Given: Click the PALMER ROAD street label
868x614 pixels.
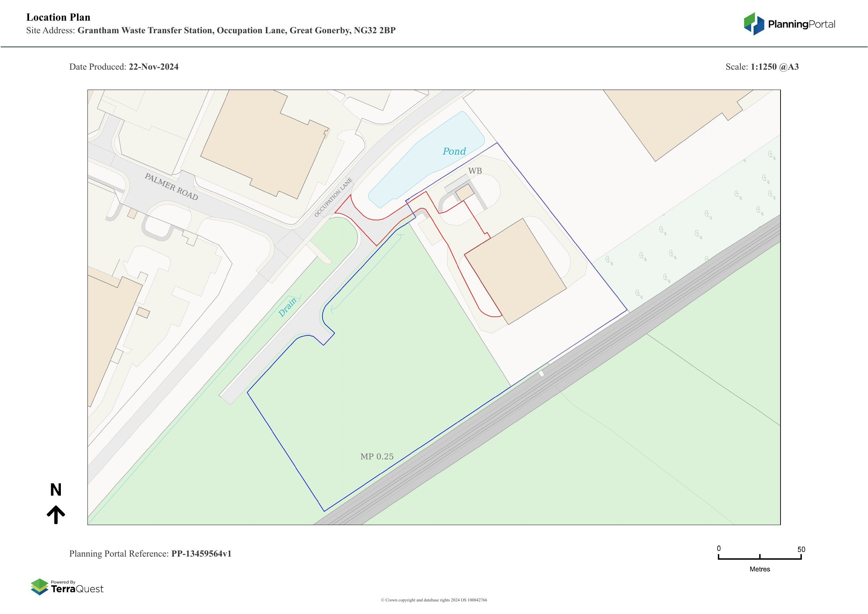Looking at the screenshot, I should click(x=171, y=187).
